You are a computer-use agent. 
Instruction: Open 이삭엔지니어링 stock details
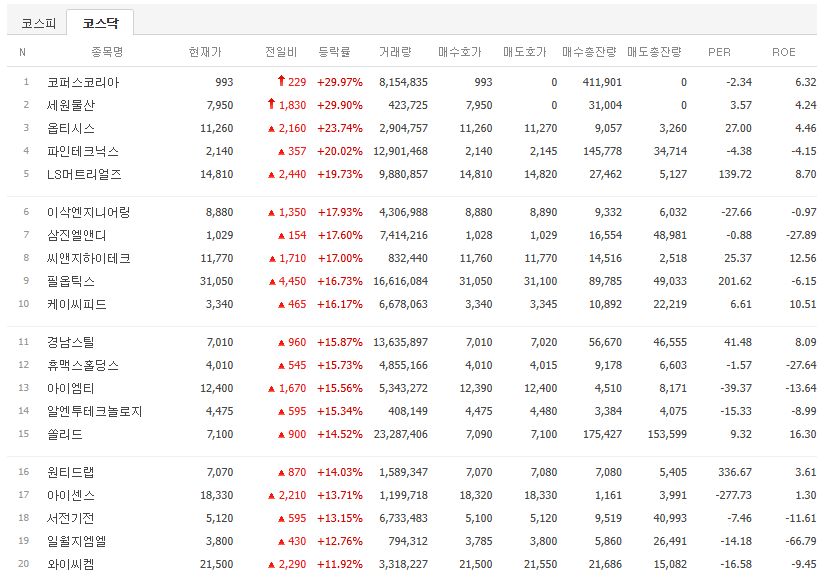(88, 212)
